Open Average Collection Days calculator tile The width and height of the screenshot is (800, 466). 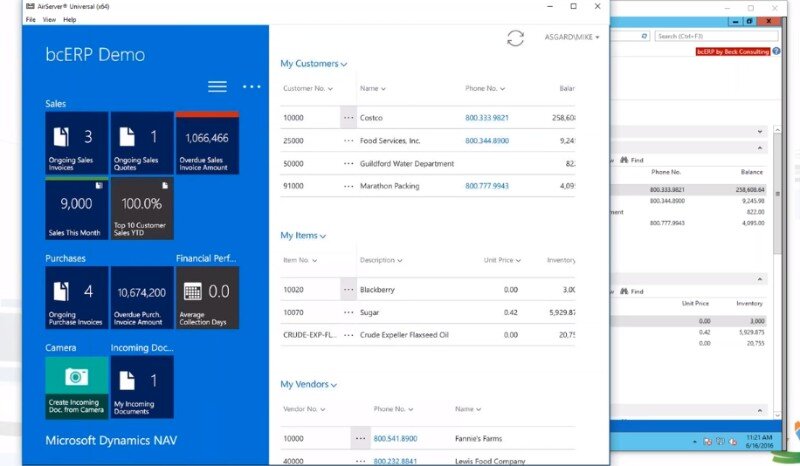click(x=207, y=298)
